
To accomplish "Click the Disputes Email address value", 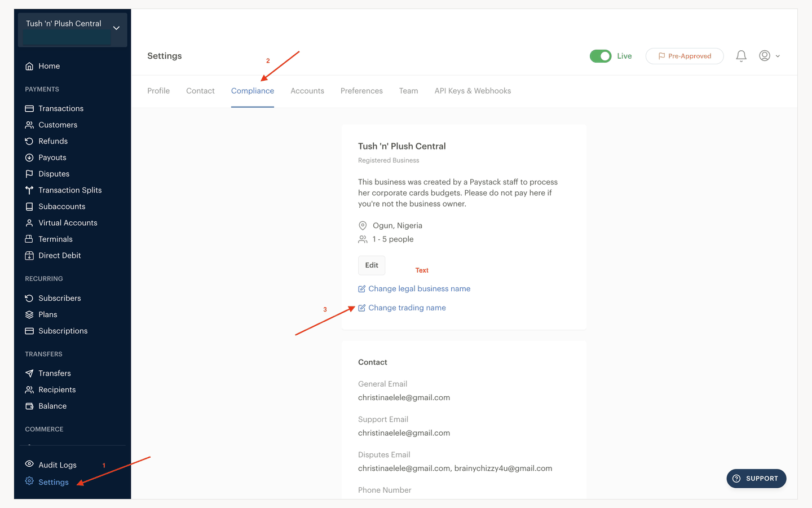I will (455, 468).
